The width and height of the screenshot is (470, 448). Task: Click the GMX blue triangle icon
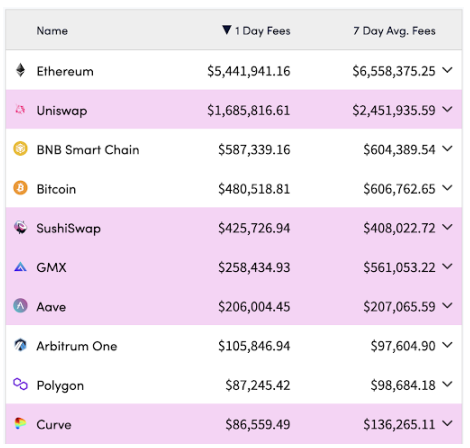pos(20,267)
